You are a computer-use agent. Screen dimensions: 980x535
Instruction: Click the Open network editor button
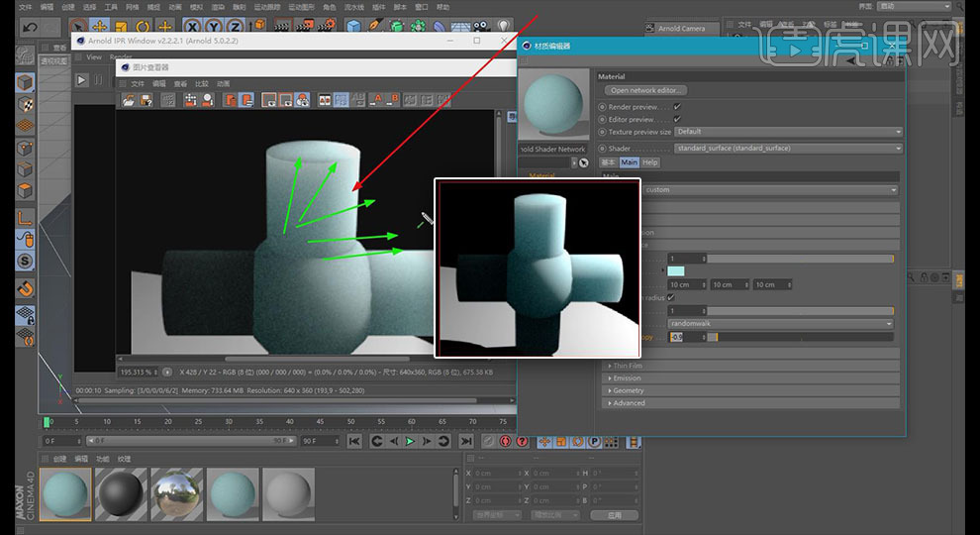click(x=646, y=90)
